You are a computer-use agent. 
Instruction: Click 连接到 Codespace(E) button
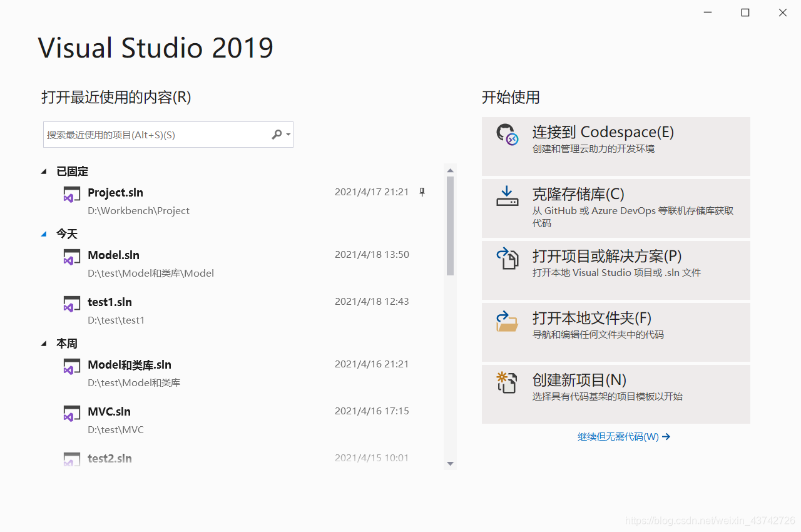pos(616,146)
